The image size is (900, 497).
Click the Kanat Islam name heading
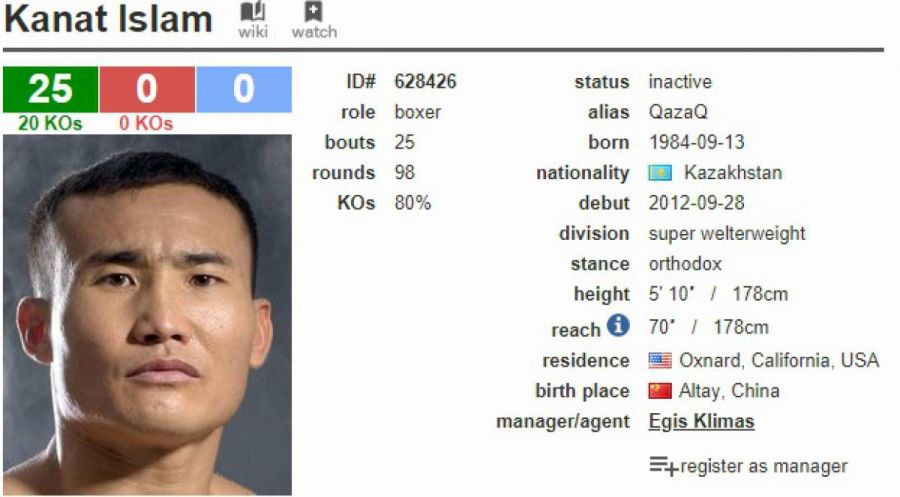[x=108, y=19]
